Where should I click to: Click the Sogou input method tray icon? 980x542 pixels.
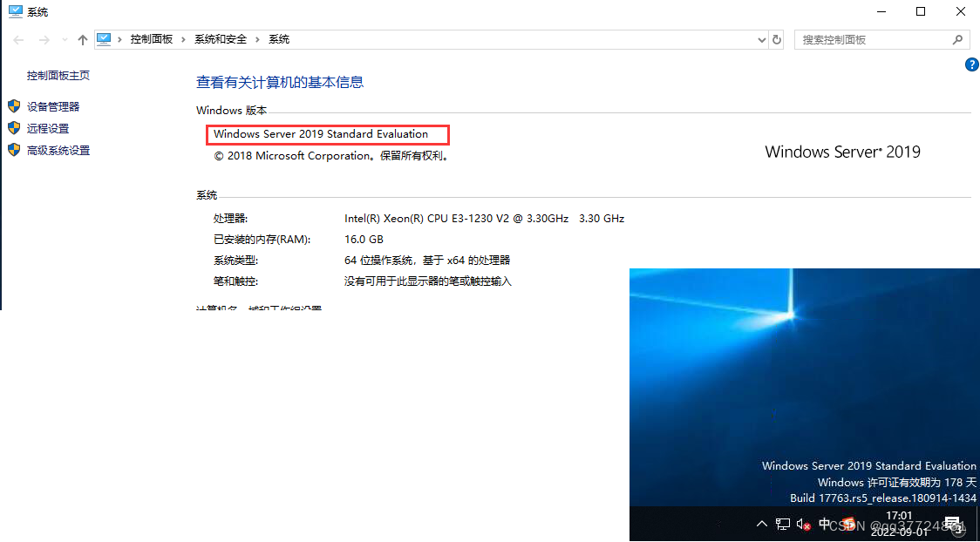847,524
